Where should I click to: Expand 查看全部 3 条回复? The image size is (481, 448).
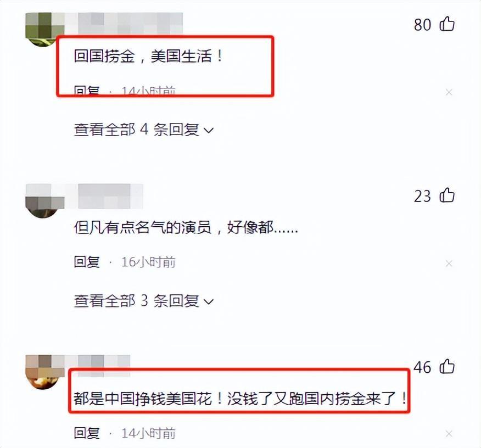tap(143, 301)
